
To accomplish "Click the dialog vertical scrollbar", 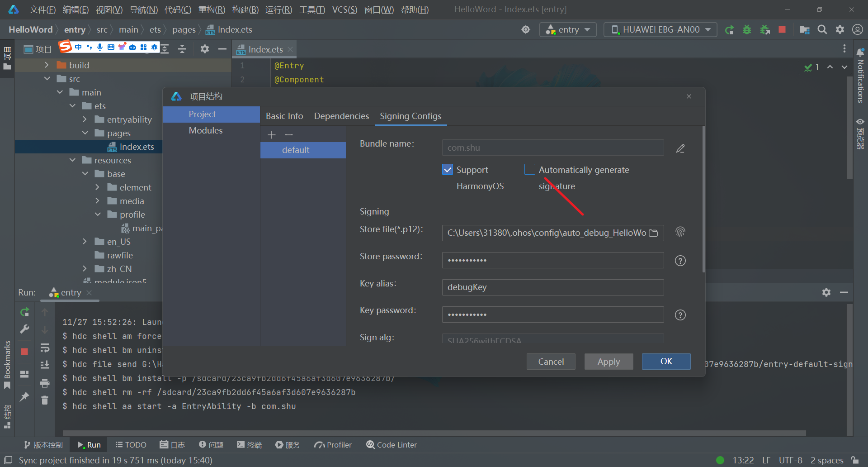I will [x=703, y=199].
